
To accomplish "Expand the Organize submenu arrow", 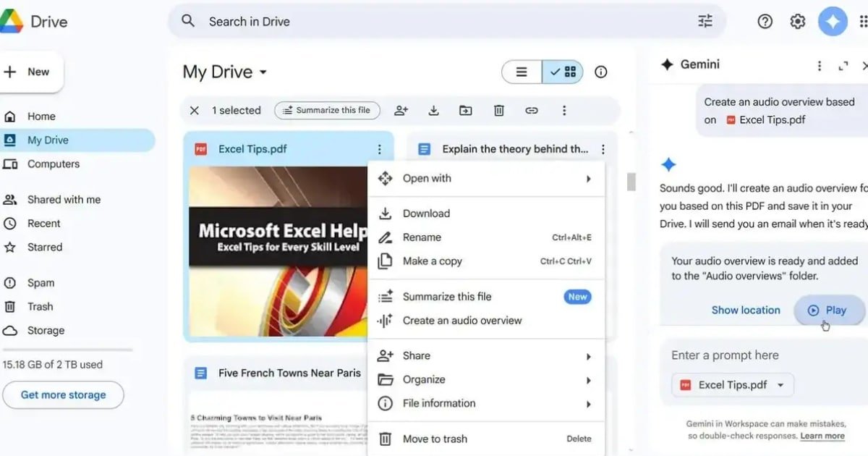I will 589,380.
